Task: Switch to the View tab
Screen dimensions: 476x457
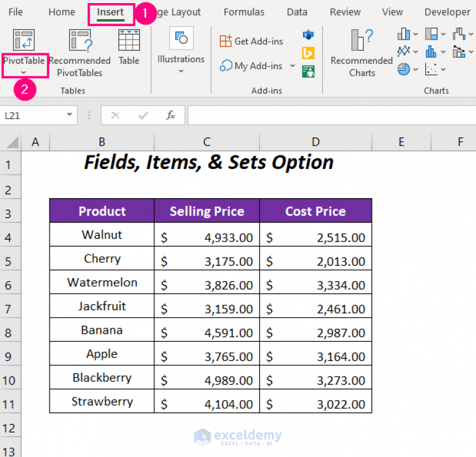Action: pos(392,12)
